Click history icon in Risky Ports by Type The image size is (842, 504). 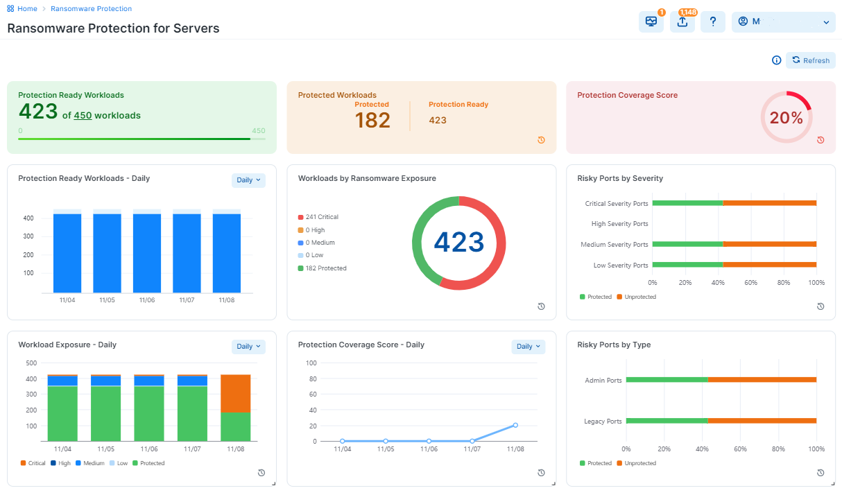click(820, 473)
